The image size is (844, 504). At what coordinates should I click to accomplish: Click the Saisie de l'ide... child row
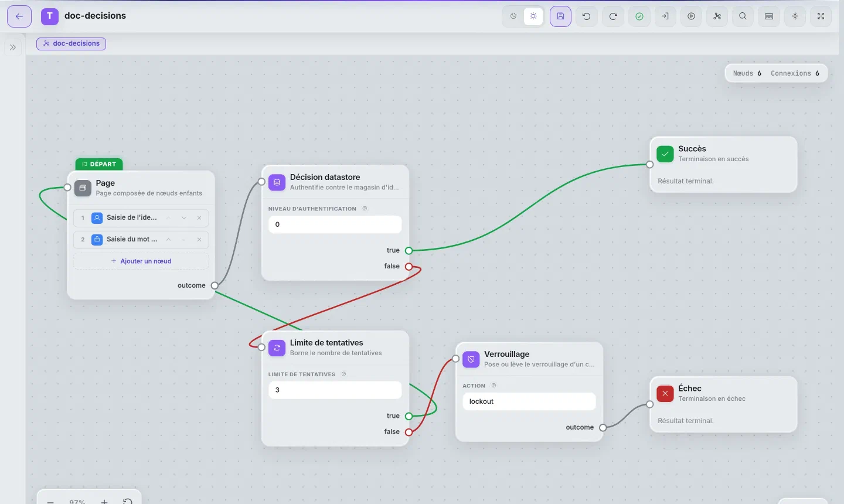[141, 218]
